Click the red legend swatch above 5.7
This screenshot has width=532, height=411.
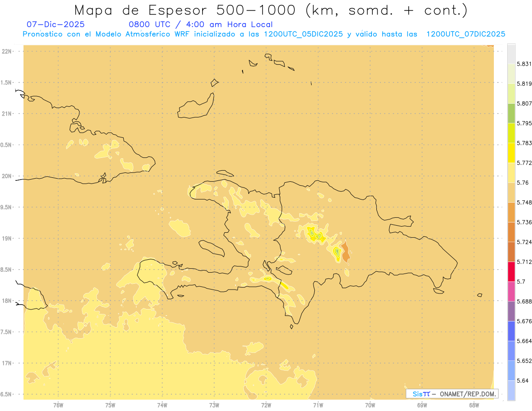click(511, 271)
